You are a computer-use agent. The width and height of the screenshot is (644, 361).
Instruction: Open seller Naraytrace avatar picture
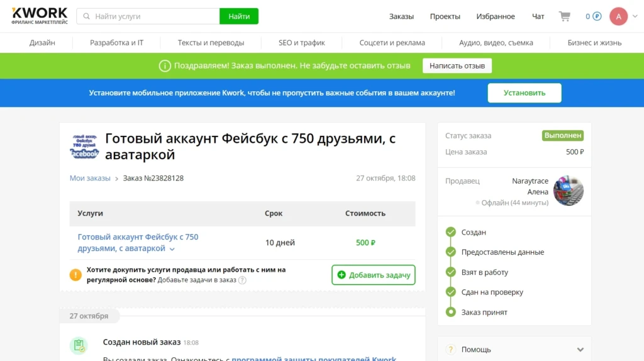569,191
